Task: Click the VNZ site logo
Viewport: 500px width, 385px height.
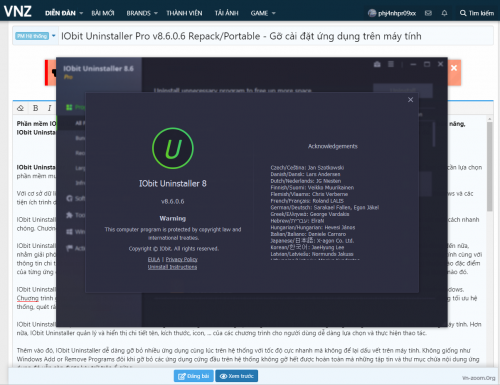Action: click(x=18, y=12)
